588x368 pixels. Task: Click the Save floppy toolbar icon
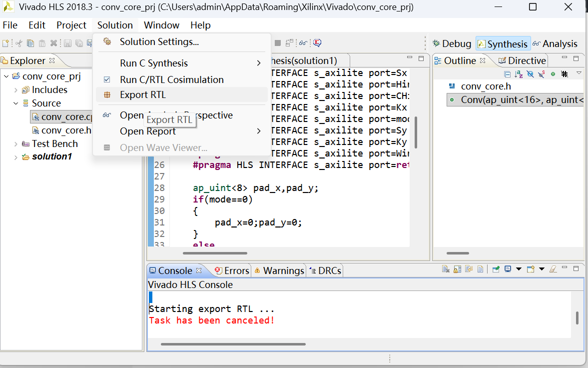(67, 43)
